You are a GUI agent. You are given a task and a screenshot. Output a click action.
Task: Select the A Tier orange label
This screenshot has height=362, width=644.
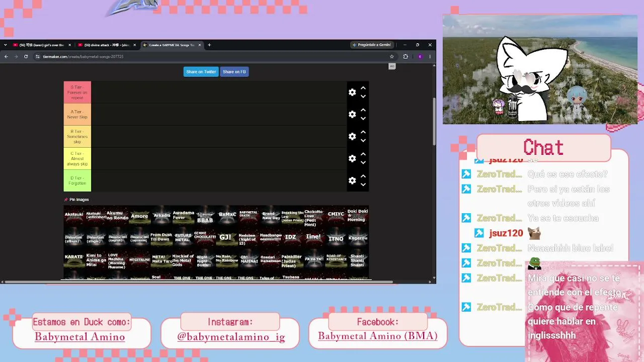pos(77,115)
